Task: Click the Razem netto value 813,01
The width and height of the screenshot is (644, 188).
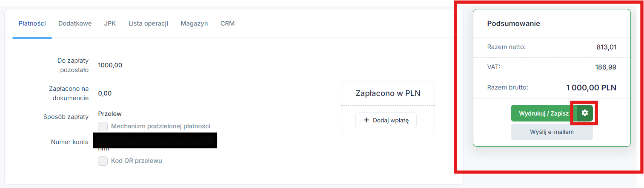Action: click(607, 47)
